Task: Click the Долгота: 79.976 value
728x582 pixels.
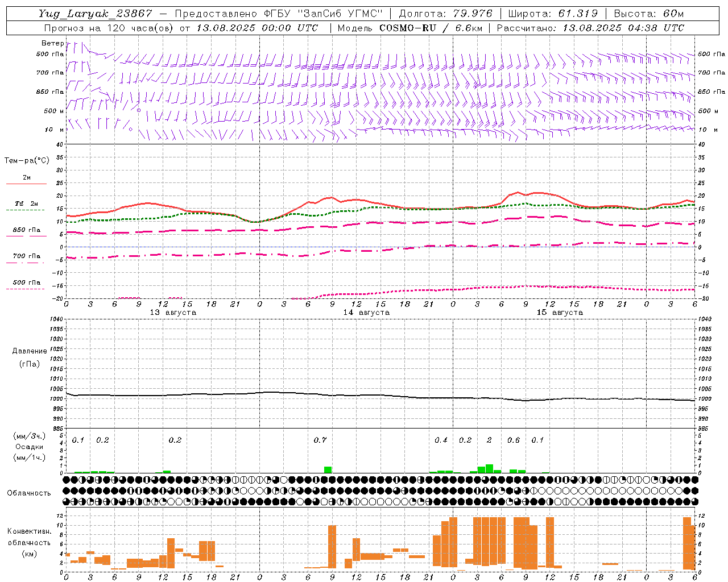Action: [446, 14]
